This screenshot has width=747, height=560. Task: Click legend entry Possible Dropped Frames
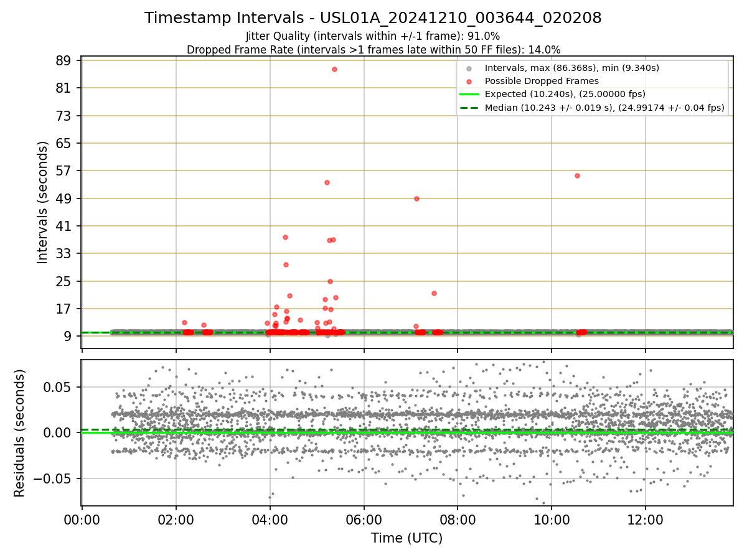tap(542, 81)
